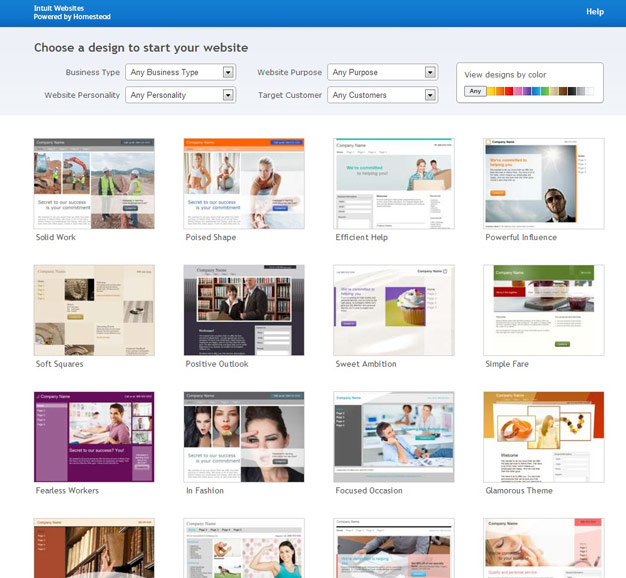Open the Business Type dropdown

click(x=180, y=72)
